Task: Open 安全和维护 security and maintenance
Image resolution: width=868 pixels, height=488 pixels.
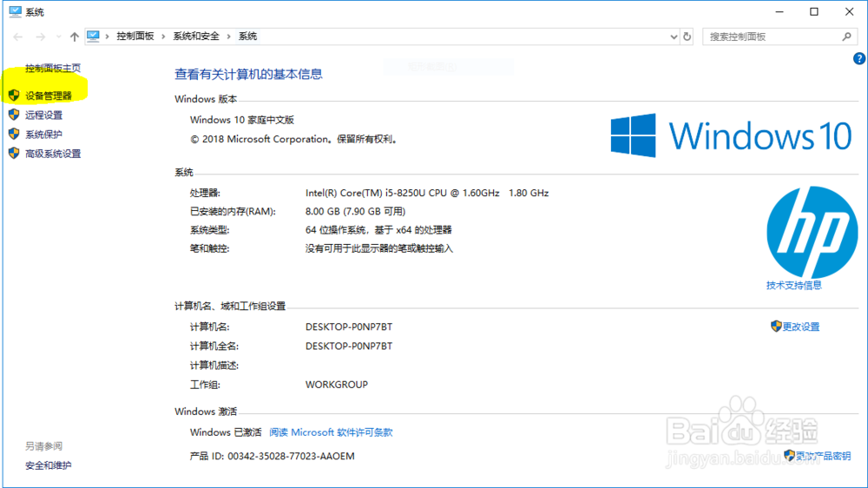Action: 48,465
